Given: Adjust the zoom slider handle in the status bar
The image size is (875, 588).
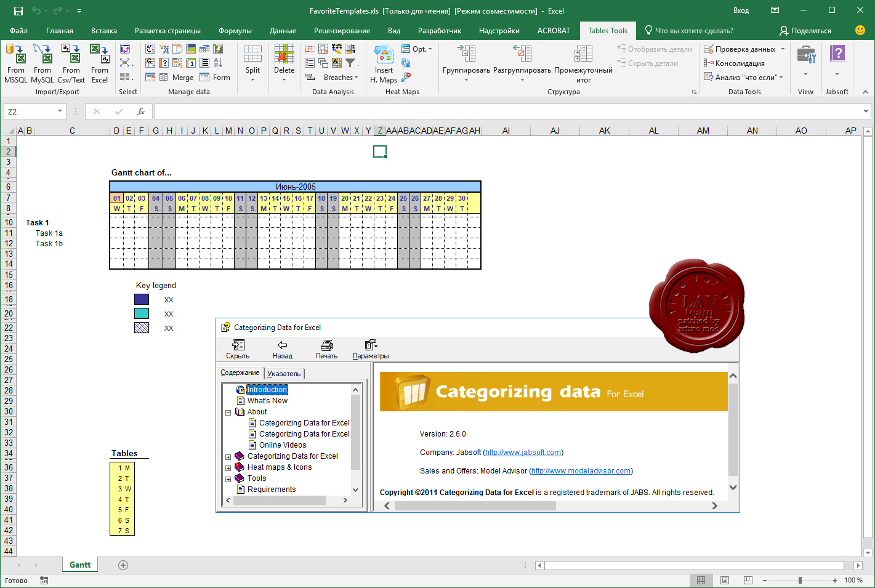Looking at the screenshot, I should click(800, 580).
